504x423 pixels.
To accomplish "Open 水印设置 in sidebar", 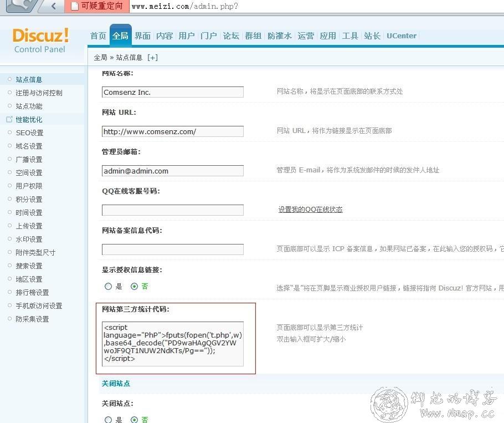I will (29, 239).
